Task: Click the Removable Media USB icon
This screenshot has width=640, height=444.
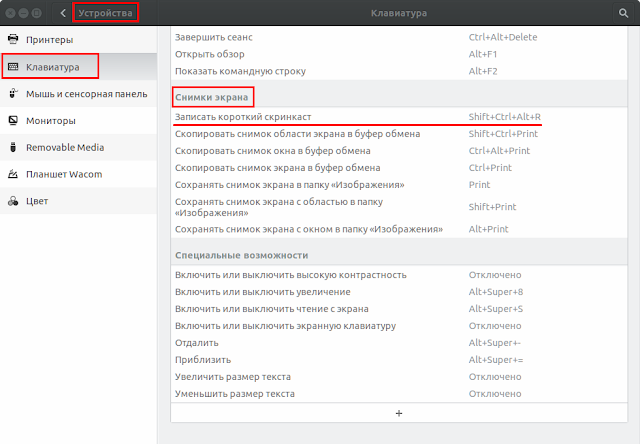Action: (x=13, y=147)
